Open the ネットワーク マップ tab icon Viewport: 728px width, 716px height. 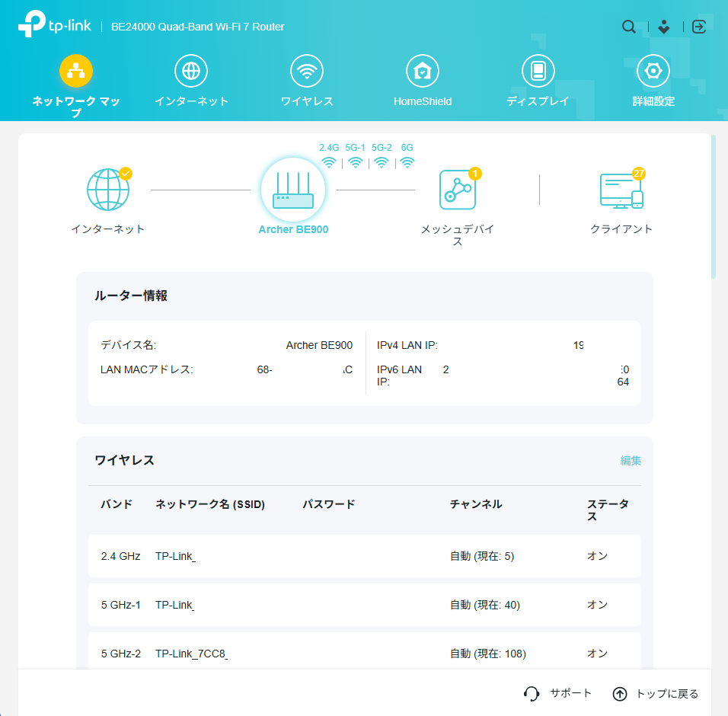76,71
